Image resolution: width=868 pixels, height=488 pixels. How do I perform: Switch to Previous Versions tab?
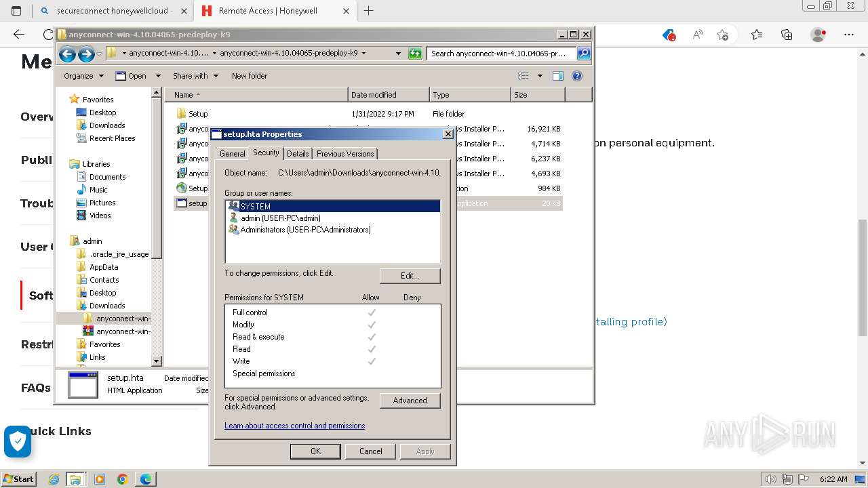pos(345,154)
